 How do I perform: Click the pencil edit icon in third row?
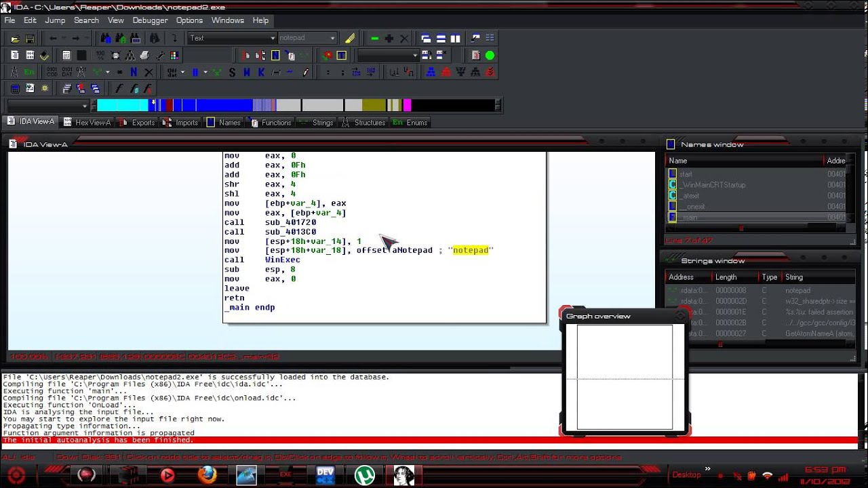(x=305, y=72)
